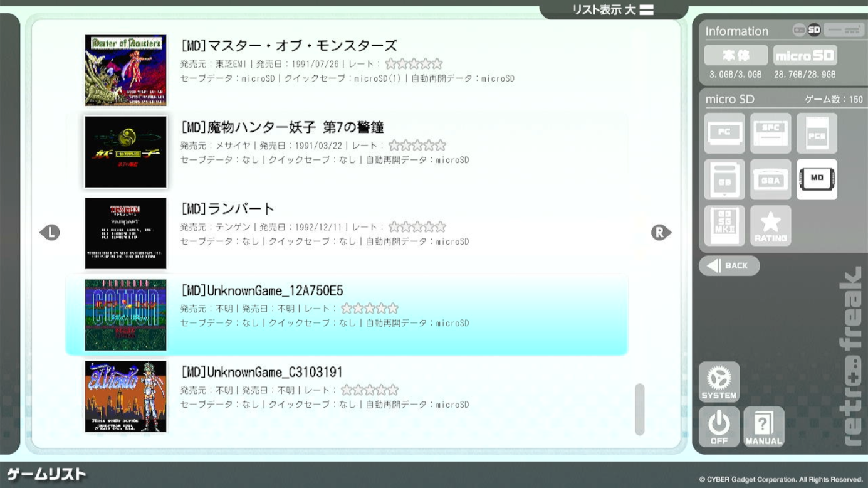Image resolution: width=868 pixels, height=488 pixels.
Task: Choose the GG/SG/MKIII filter icon
Action: (x=724, y=226)
